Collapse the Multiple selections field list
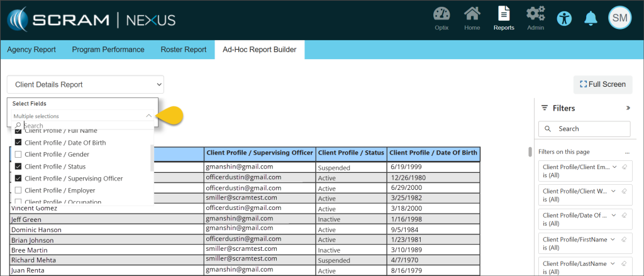Image resolution: width=644 pixels, height=276 pixels. coord(148,116)
